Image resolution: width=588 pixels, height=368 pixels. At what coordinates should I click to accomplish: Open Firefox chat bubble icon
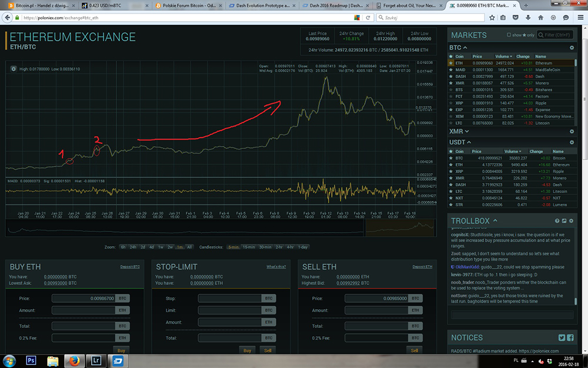tap(566, 17)
